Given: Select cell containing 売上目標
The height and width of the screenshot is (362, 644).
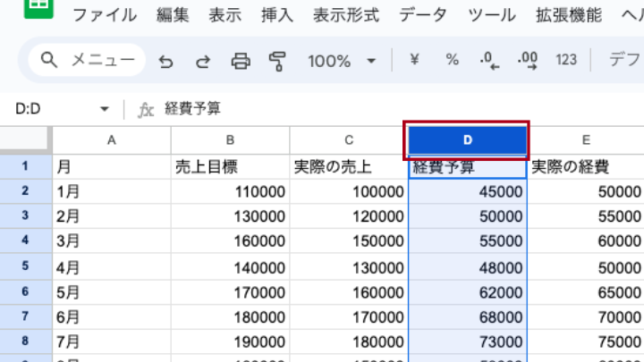Looking at the screenshot, I should point(229,166).
